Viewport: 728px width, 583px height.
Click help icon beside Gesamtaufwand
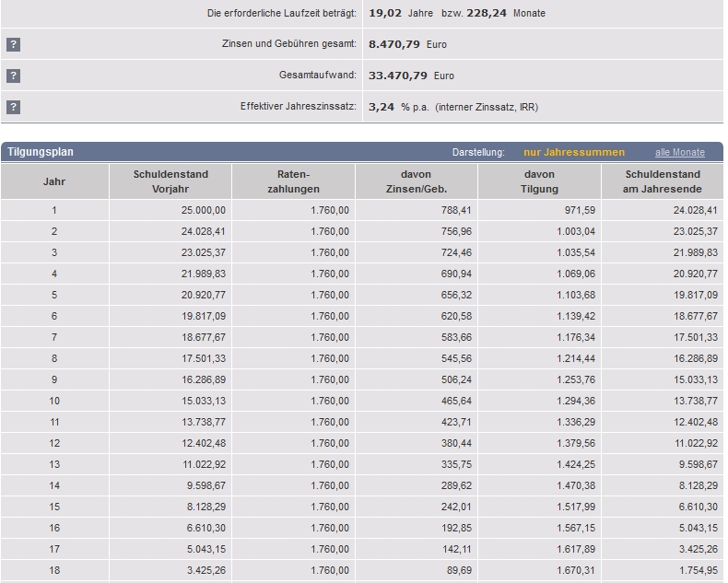click(13, 76)
